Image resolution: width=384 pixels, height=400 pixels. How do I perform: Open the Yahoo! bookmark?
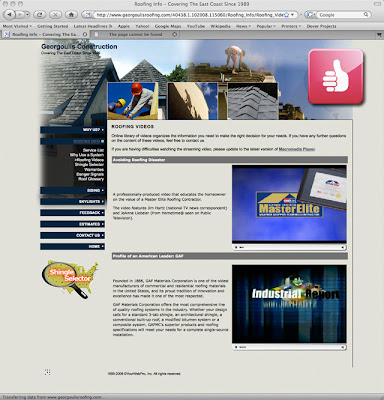pos(142,26)
